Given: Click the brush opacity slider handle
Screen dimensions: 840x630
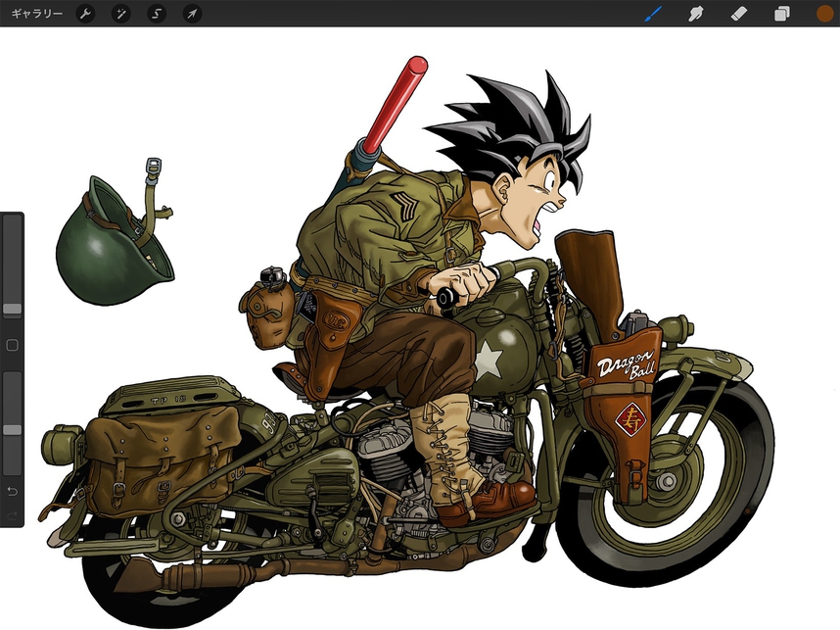Looking at the screenshot, I should pyautogui.click(x=12, y=429).
